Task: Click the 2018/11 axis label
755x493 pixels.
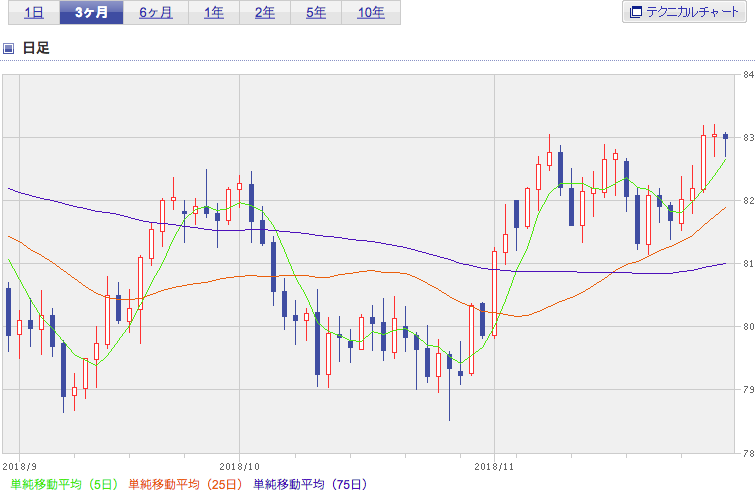Action: [x=494, y=467]
